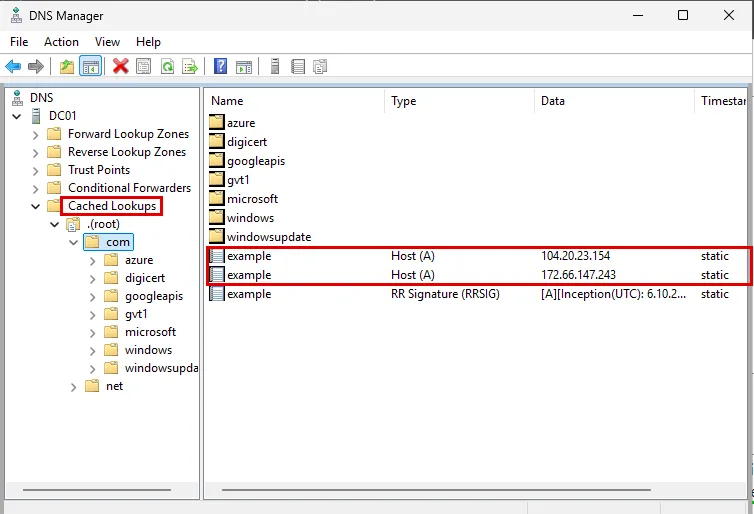Go up one level with folder arrow icon
The image size is (754, 514).
coord(67,66)
